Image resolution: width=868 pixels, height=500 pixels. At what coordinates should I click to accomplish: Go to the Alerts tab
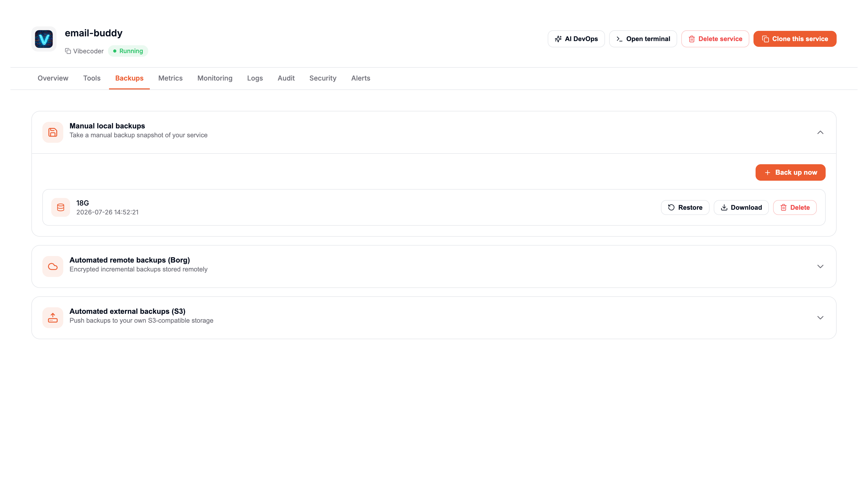(x=360, y=78)
